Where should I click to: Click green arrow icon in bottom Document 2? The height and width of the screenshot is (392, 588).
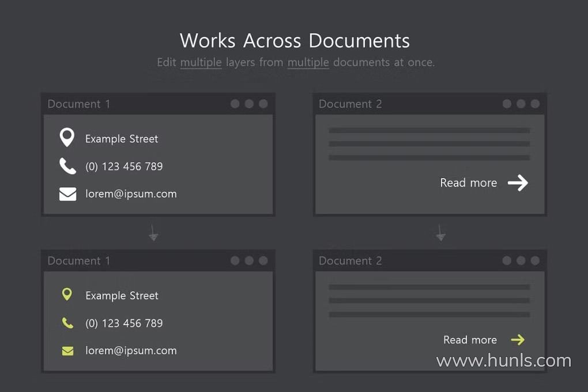(518, 340)
